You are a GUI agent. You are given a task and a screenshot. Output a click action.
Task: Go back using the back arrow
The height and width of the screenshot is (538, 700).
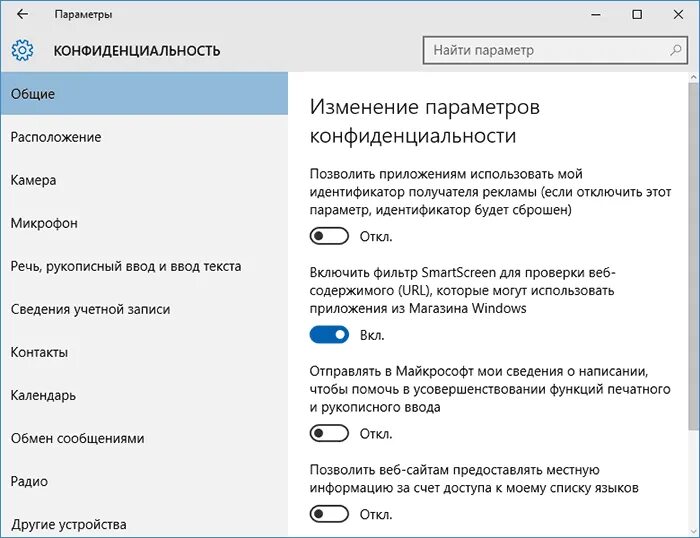click(22, 14)
